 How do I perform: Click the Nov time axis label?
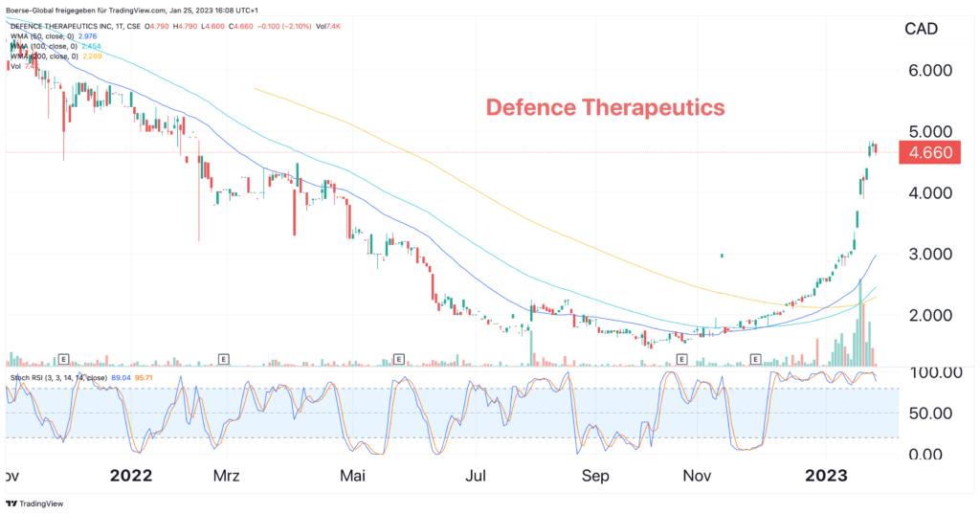click(697, 476)
